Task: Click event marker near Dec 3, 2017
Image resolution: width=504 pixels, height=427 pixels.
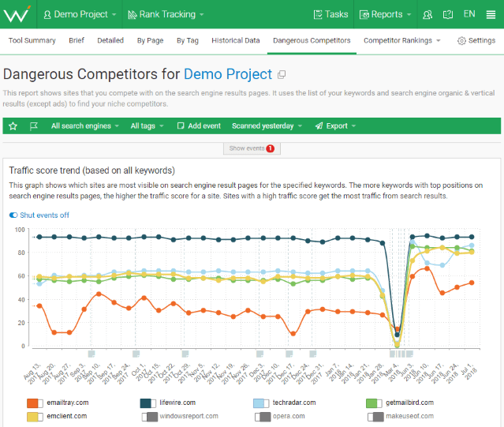Action: point(259,354)
